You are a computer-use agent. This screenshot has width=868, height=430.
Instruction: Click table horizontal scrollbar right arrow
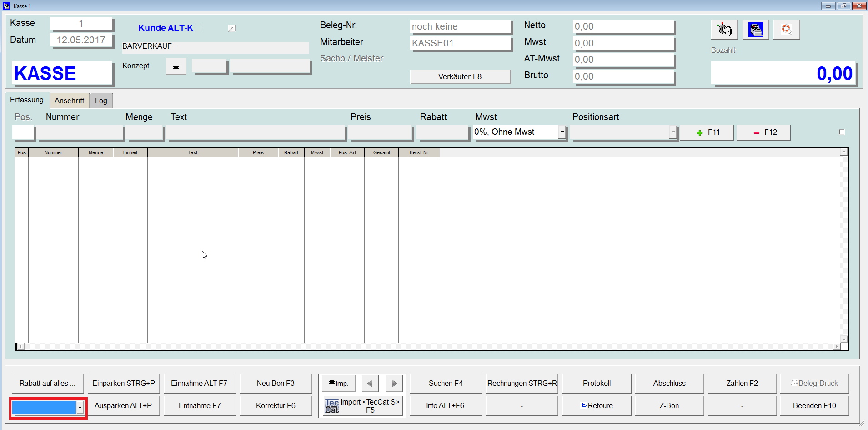tap(837, 347)
